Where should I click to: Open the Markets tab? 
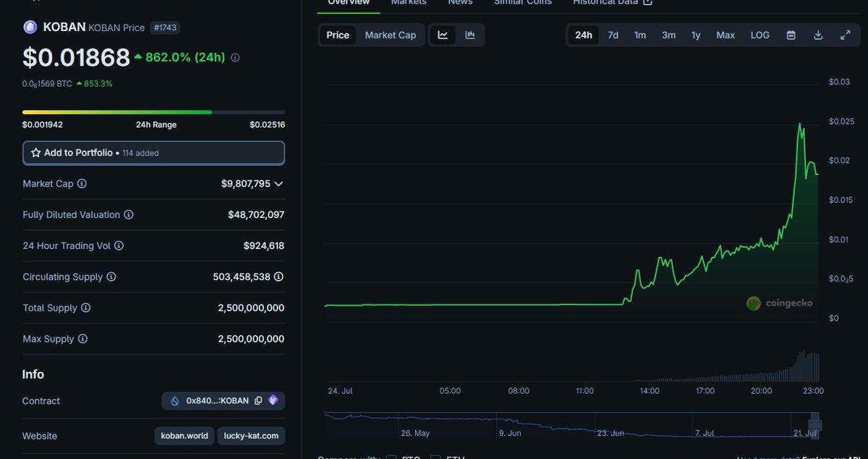[409, 3]
